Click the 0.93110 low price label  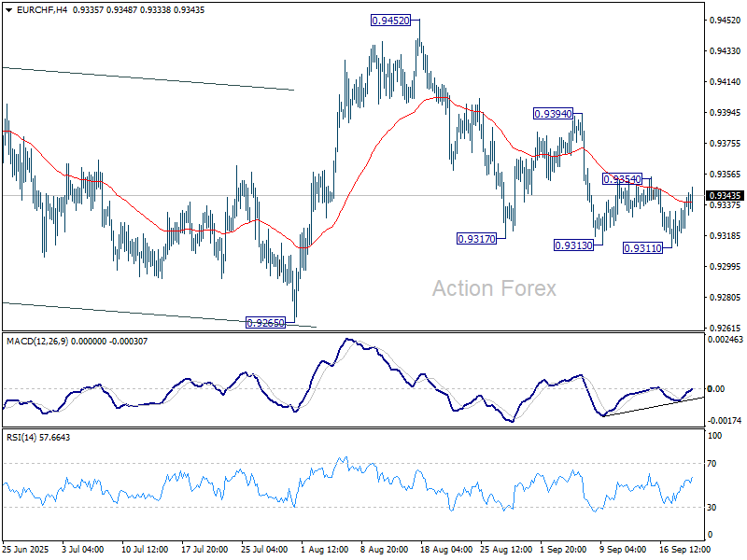click(x=642, y=248)
